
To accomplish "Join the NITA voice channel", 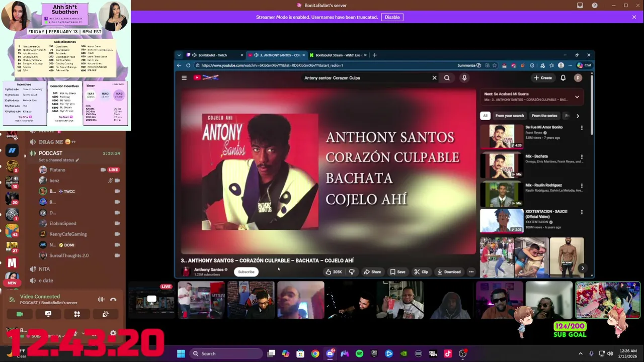I will [x=44, y=269].
